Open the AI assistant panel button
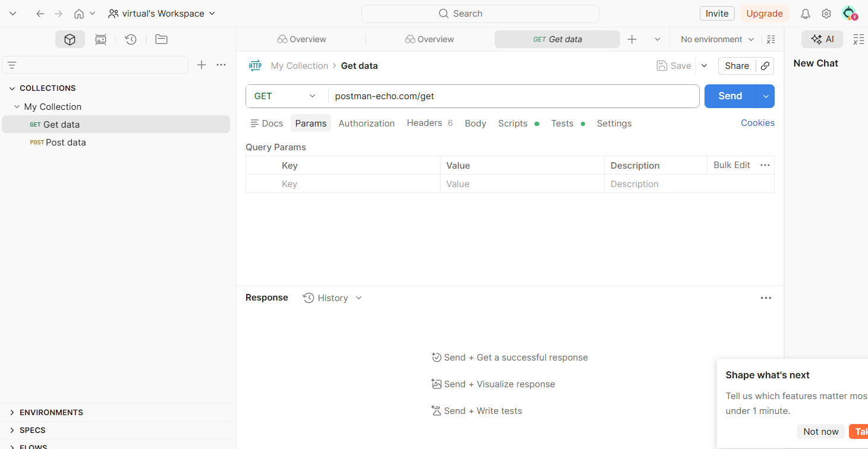The width and height of the screenshot is (868, 449). click(822, 39)
